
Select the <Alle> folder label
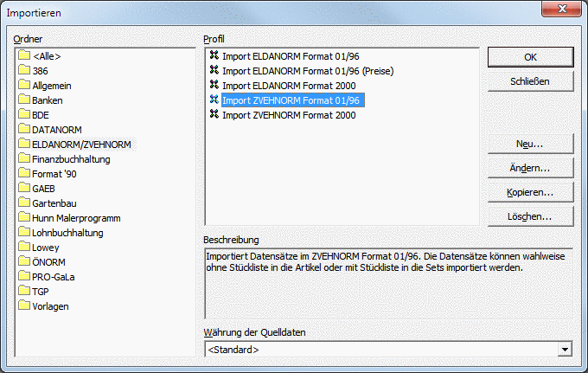47,56
